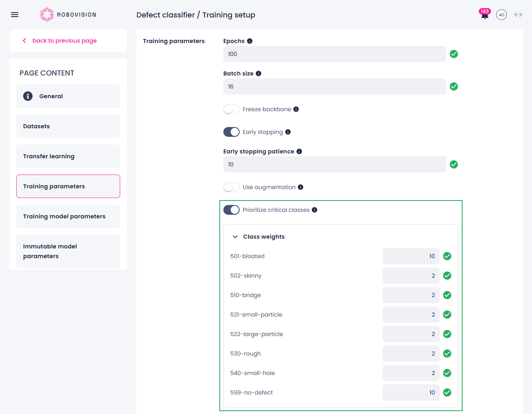Click the Batch size input field
The image size is (532, 414).
pos(335,86)
